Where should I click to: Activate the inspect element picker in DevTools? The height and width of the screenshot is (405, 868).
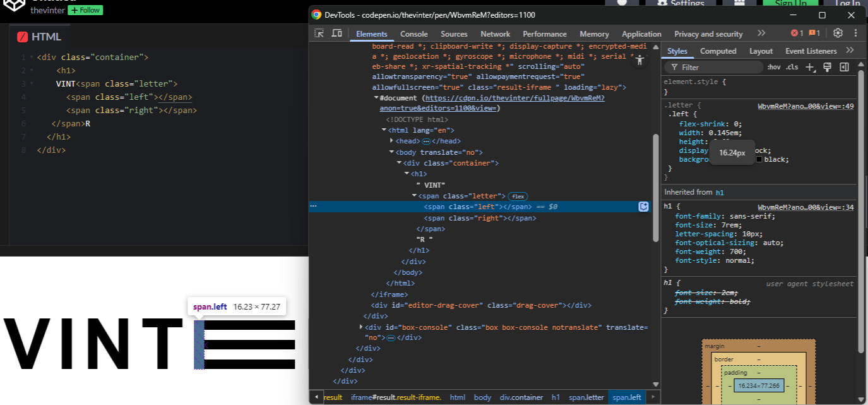pyautogui.click(x=320, y=33)
